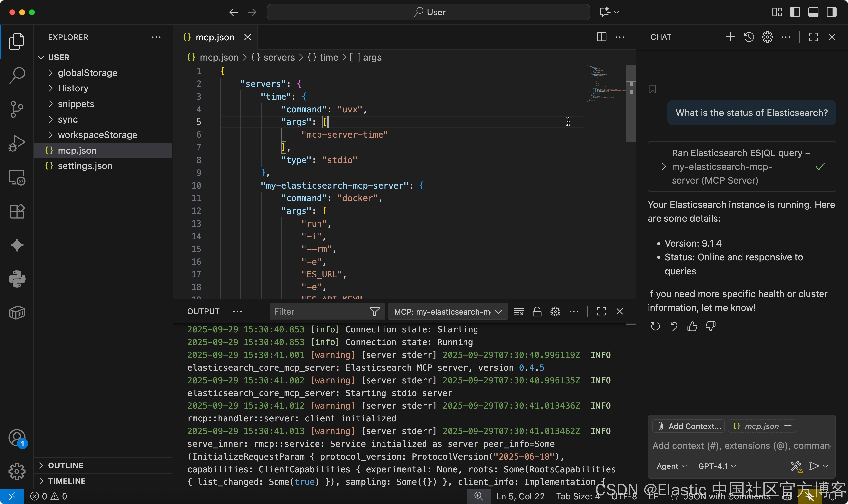Viewport: 848px width, 504px height.
Task: Toggle primary side bar visibility
Action: [795, 12]
